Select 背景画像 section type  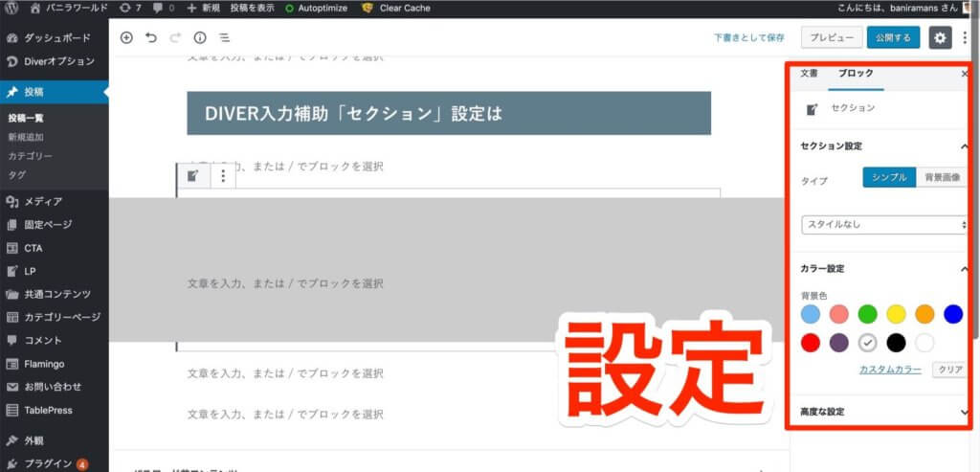pos(942,177)
